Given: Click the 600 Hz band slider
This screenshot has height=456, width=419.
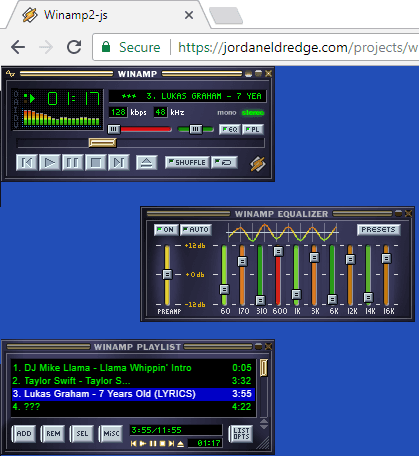Looking at the screenshot, I should click(x=278, y=275).
